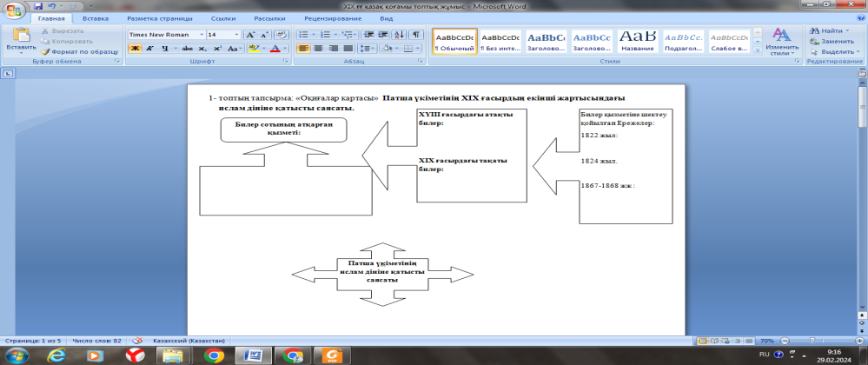This screenshot has height=365, width=868.
Task: Click Число слов: 82 in status bar
Action: [x=96, y=340]
